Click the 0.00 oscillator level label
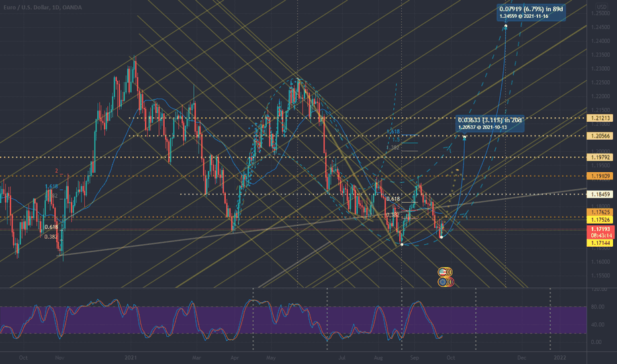Screen dimensions: 617x364 596,342
